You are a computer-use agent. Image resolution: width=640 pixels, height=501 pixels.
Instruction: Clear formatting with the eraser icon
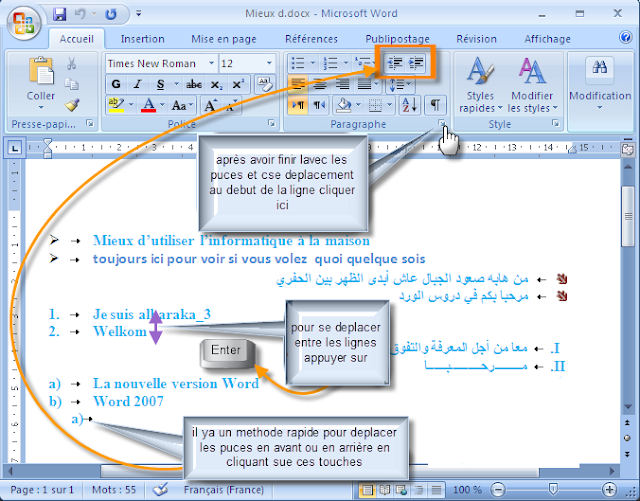264,84
